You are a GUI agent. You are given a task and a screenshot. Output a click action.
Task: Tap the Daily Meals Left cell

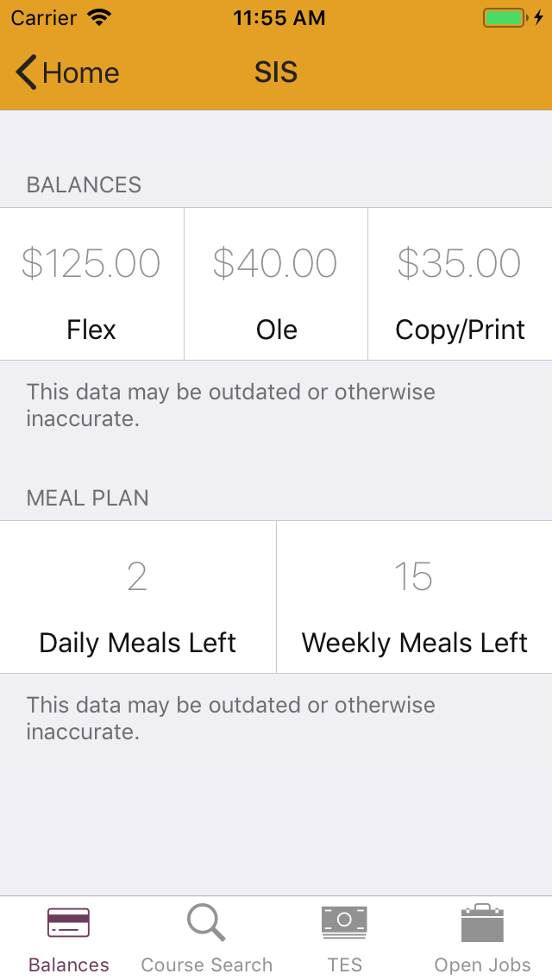[138, 597]
